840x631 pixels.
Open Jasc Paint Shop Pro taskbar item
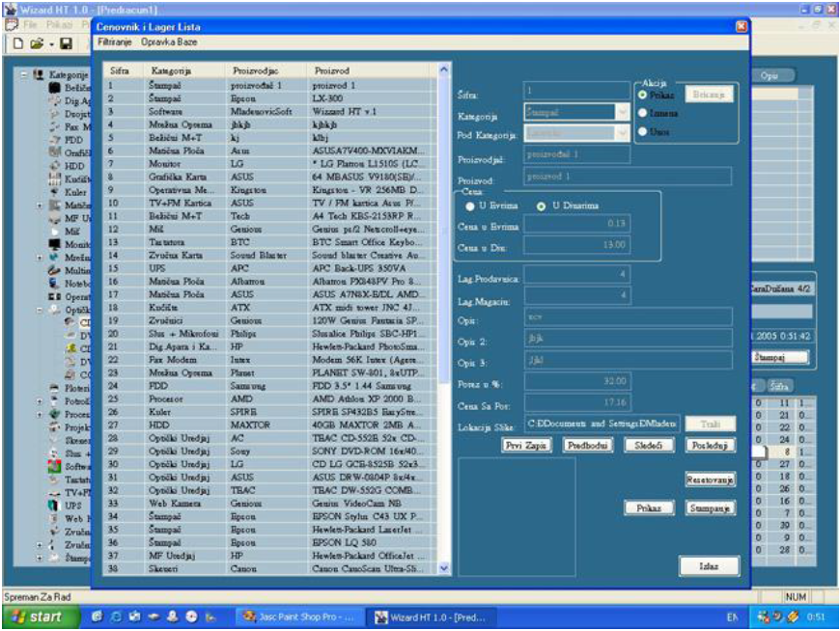[x=299, y=617]
